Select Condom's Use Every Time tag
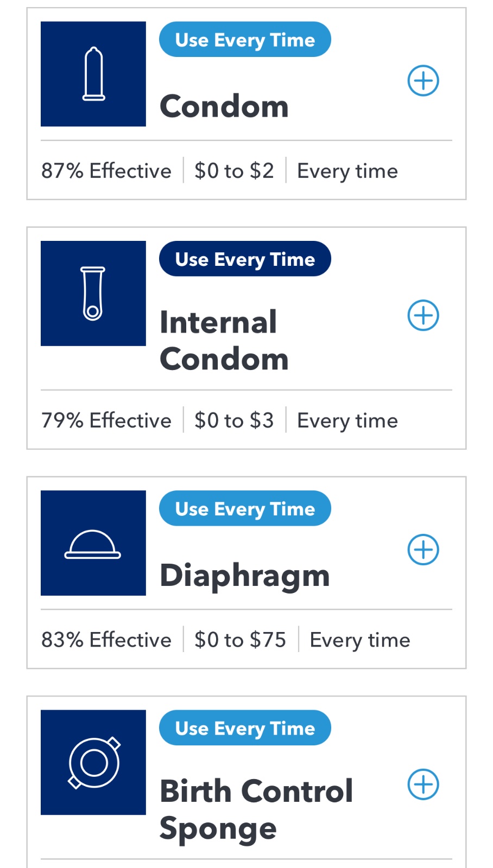 coord(245,40)
